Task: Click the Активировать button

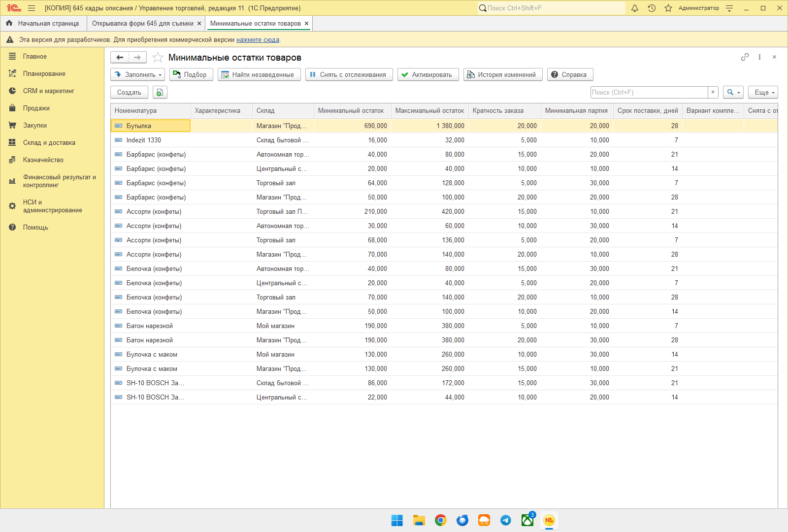Action: 428,74
